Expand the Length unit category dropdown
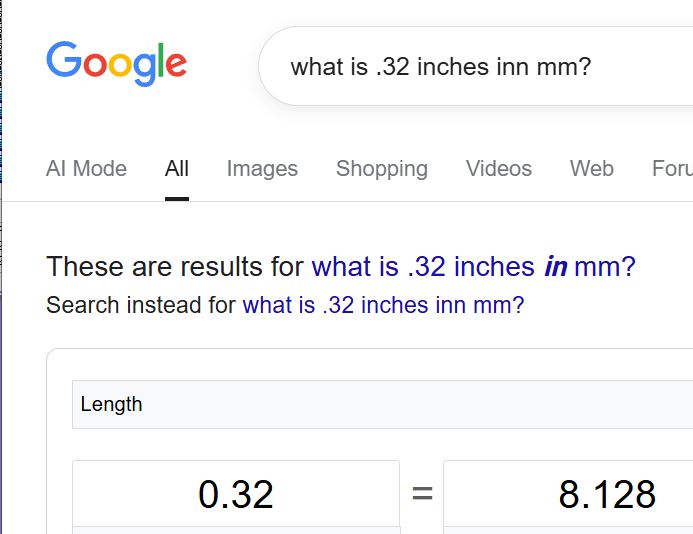 click(x=380, y=404)
